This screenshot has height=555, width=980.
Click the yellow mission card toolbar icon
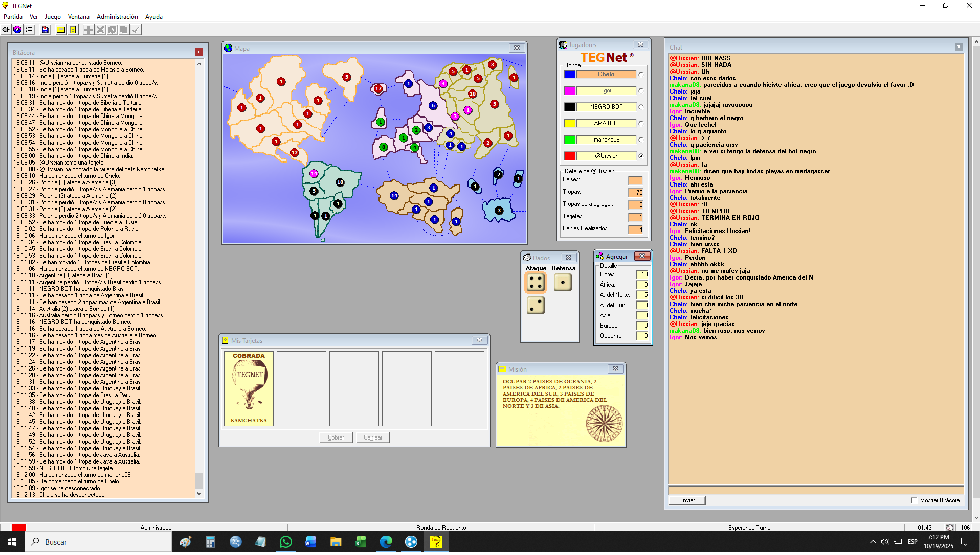pyautogui.click(x=61, y=30)
